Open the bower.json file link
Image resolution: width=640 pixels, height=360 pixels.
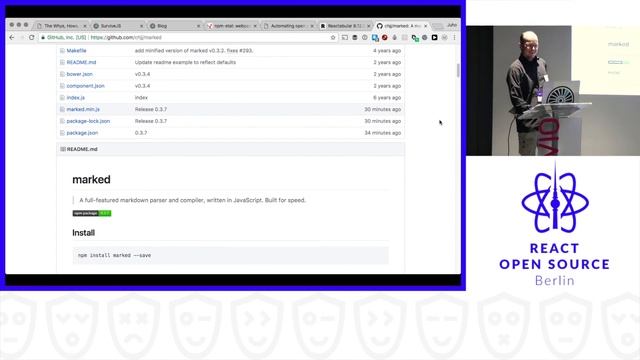point(80,74)
